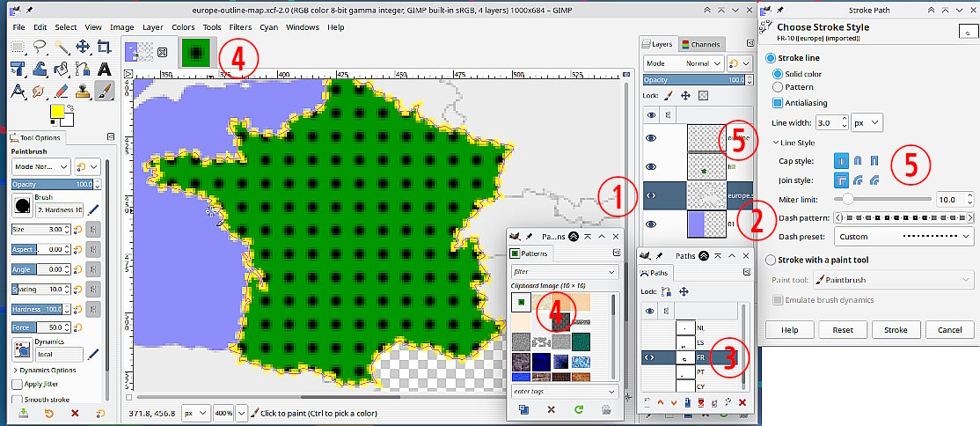Hide the top outline layer via eye icon
The image size is (980, 426).
pos(652,139)
